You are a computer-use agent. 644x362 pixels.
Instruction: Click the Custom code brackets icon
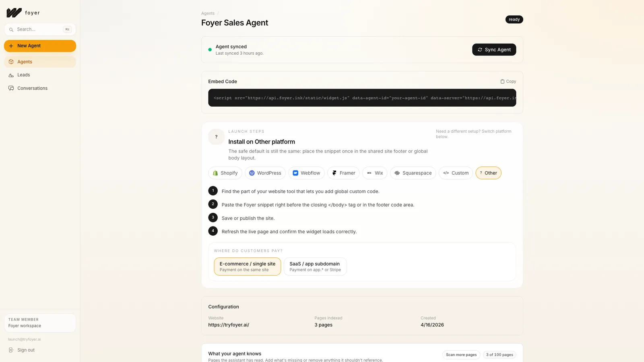coord(446,173)
